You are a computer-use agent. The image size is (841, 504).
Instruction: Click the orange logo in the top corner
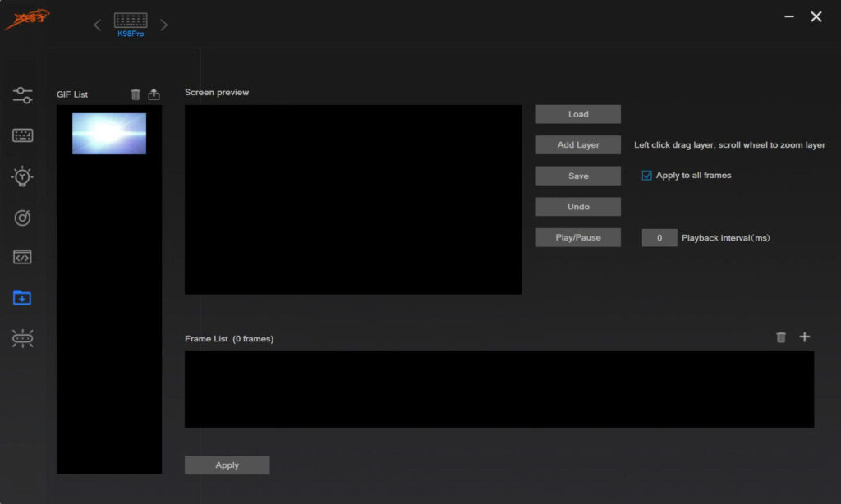pos(27,20)
